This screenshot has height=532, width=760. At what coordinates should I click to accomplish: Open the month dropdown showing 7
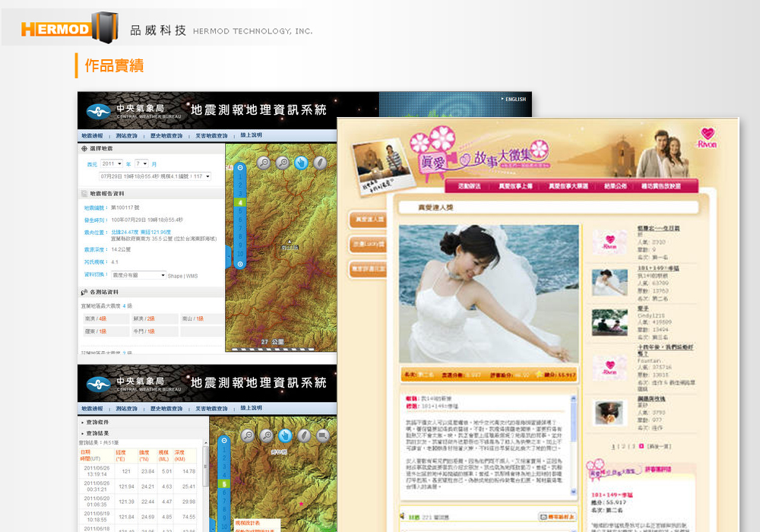point(141,164)
